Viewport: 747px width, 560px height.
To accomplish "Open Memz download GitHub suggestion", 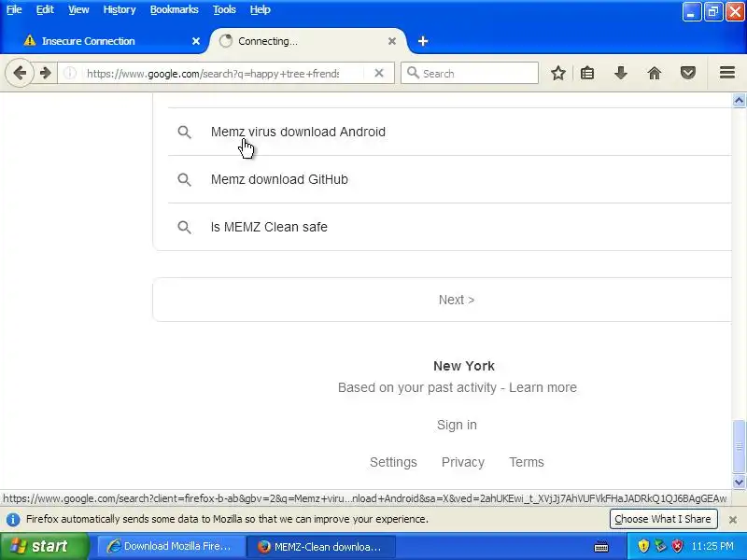I will click(279, 179).
